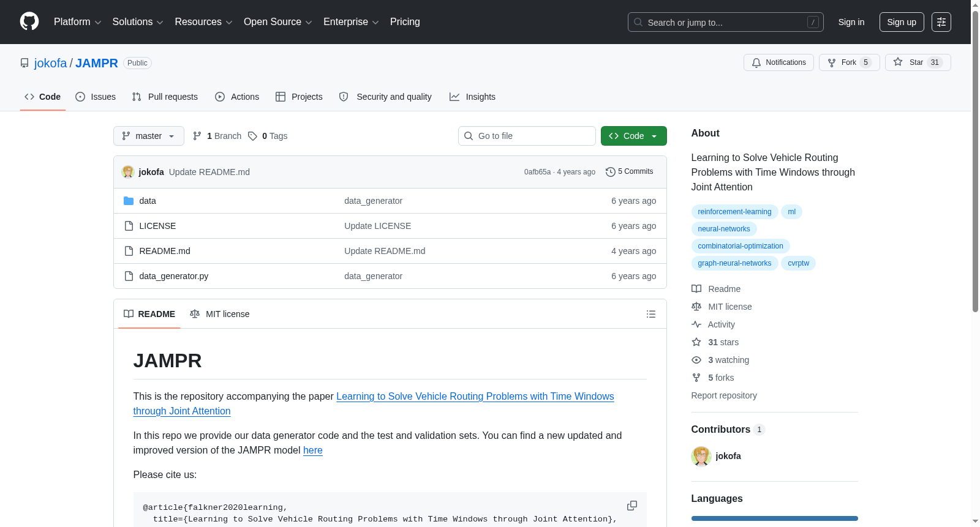Click the README.md file icon
980x527 pixels.
pyautogui.click(x=129, y=251)
